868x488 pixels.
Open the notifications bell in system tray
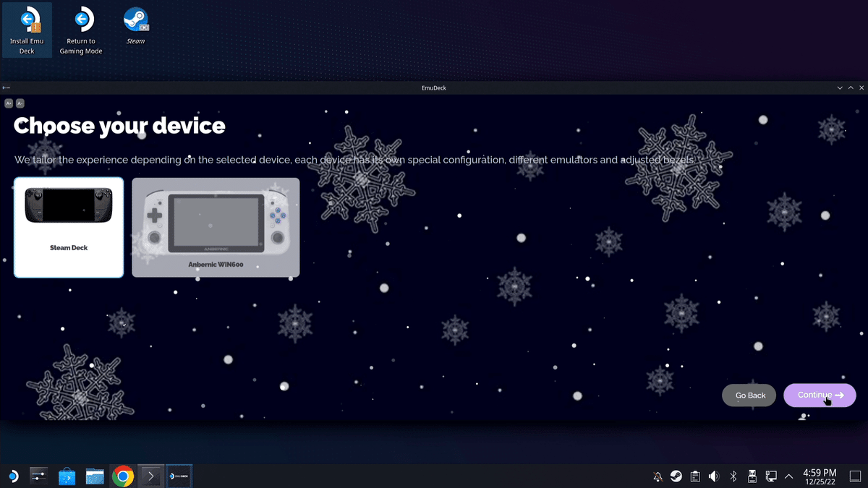(658, 476)
